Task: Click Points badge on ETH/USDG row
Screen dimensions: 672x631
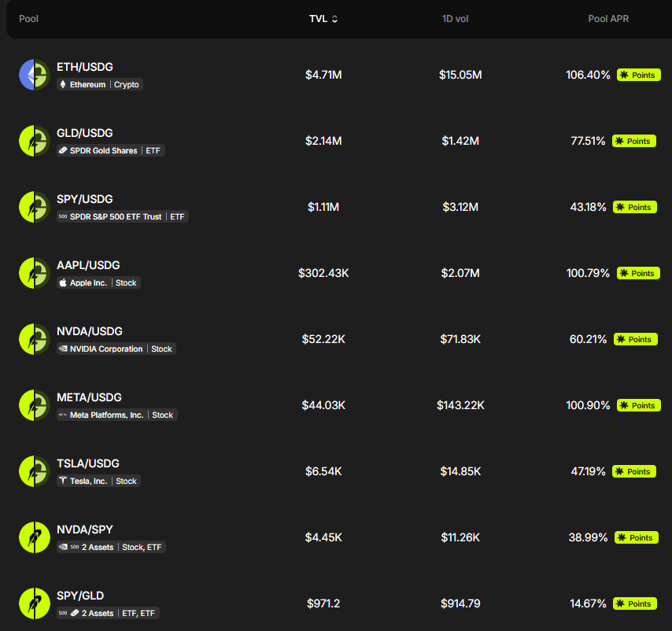Action: coord(639,75)
